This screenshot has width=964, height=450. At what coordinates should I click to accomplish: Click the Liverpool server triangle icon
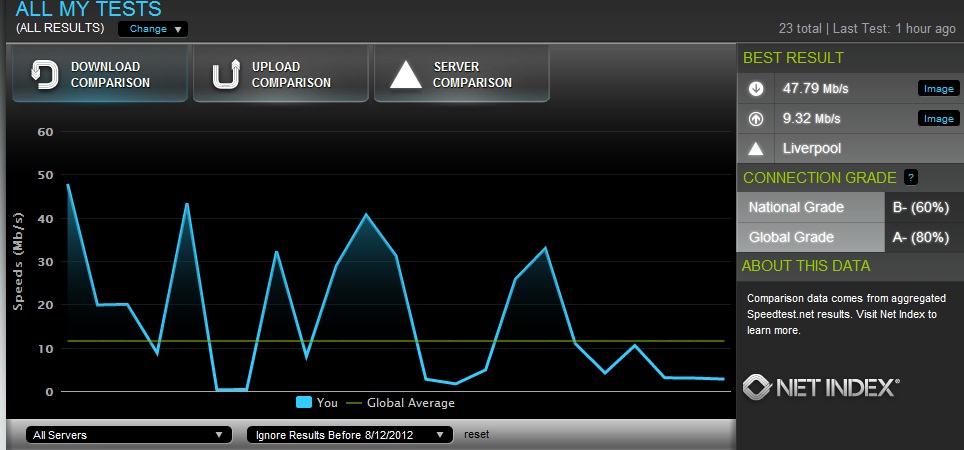point(756,149)
